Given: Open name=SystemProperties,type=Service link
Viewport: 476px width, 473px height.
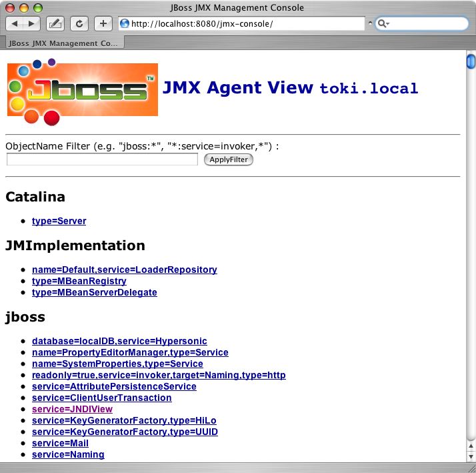Looking at the screenshot, I should [117, 364].
